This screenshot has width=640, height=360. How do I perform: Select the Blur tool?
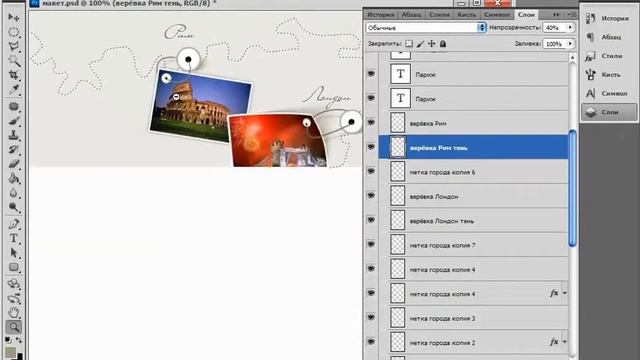pos(14,192)
